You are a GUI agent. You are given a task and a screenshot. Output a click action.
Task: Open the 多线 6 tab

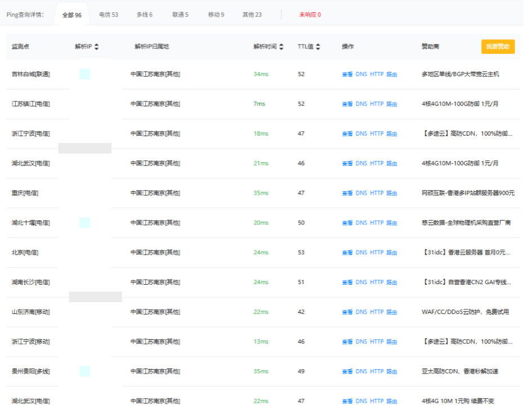click(144, 15)
